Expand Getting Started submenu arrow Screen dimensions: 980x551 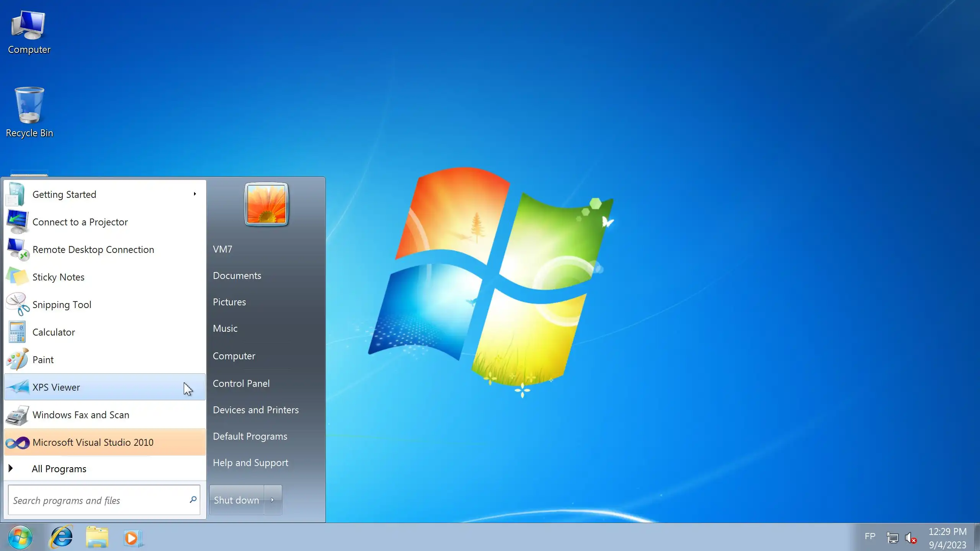point(195,194)
